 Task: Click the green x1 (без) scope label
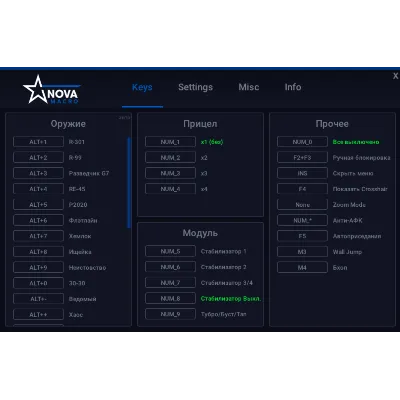(x=212, y=142)
